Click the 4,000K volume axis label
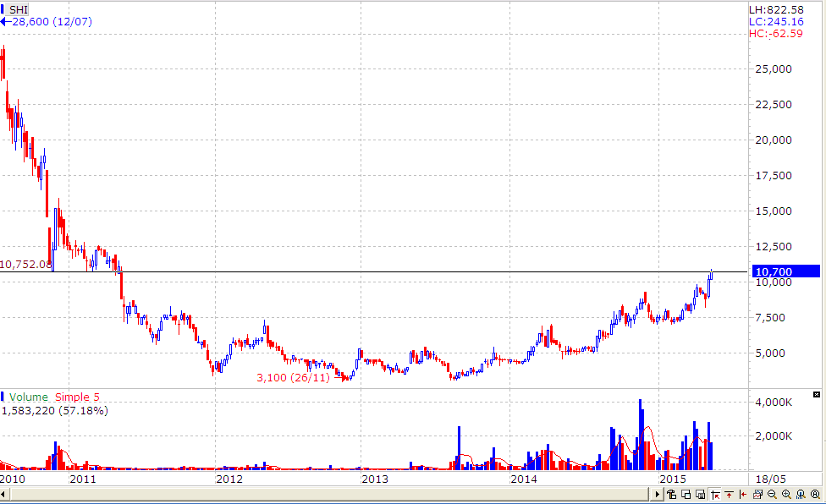This screenshot has width=826, height=504. [774, 403]
